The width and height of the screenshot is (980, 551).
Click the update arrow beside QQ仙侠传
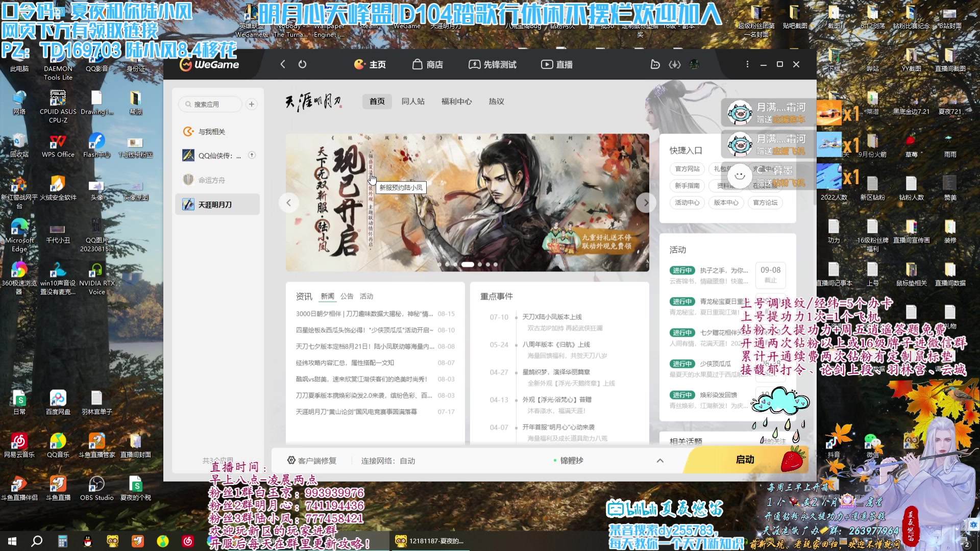click(252, 155)
